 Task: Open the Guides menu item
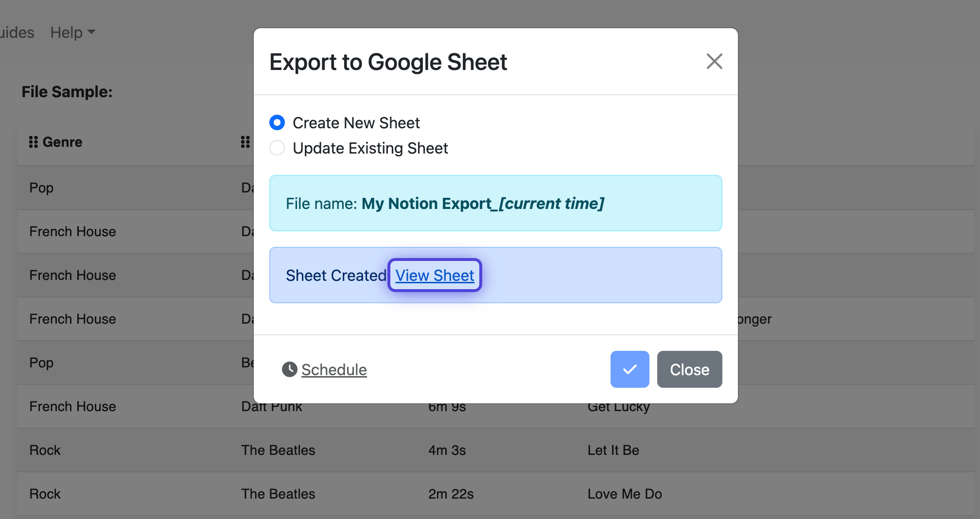pyautogui.click(x=17, y=33)
